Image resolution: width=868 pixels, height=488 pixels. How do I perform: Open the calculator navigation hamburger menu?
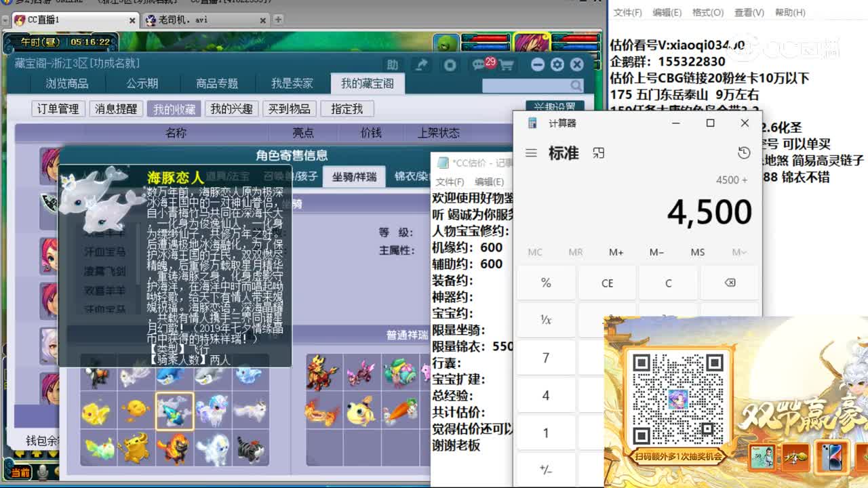pyautogui.click(x=531, y=153)
